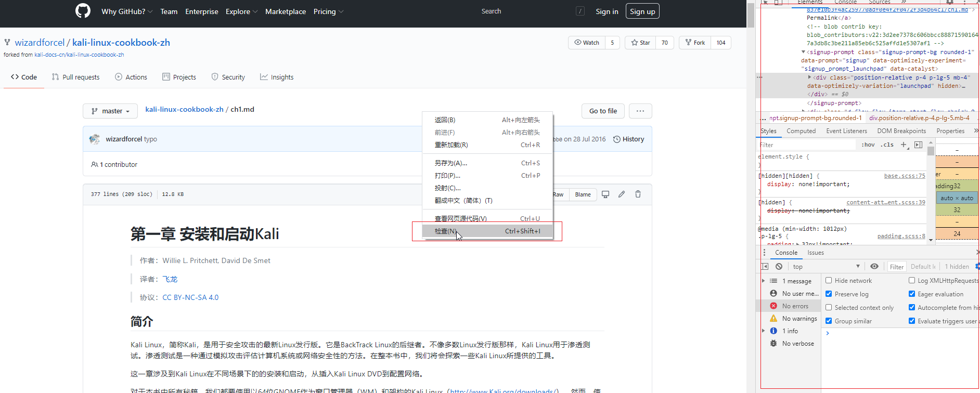Delete this file with trash icon
The image size is (980, 393).
tap(638, 194)
